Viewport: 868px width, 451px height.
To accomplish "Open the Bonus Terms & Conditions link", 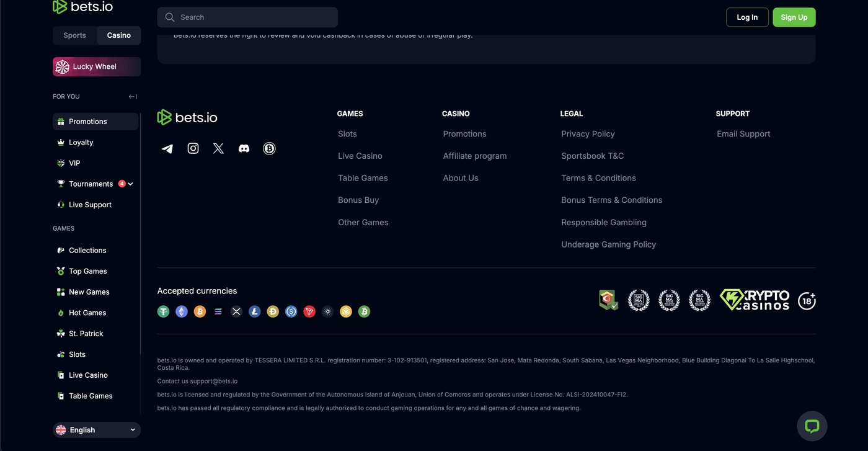I will pyautogui.click(x=612, y=200).
